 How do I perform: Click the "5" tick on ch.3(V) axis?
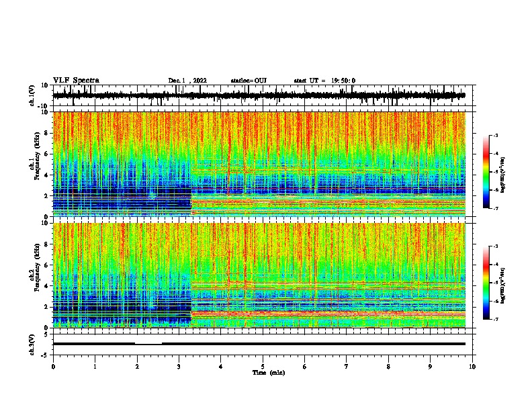pyautogui.click(x=46, y=334)
